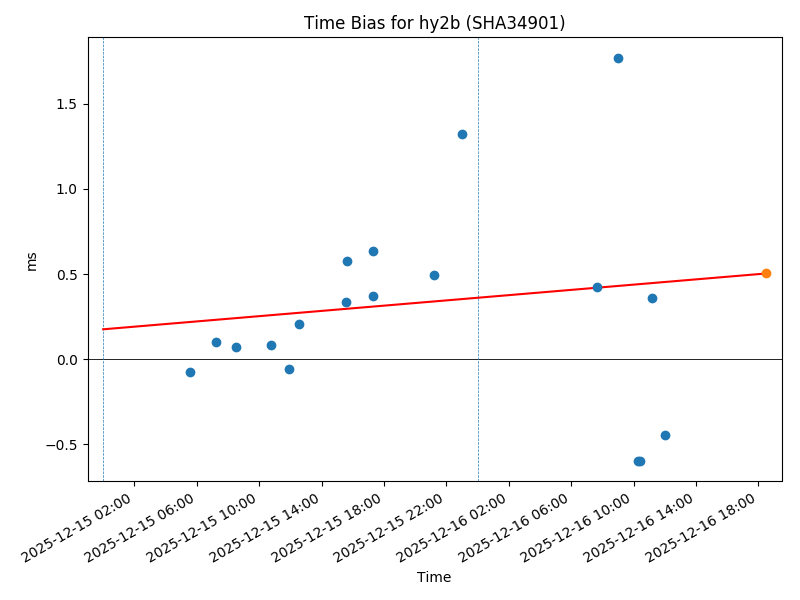Select the lowest blue points near -0.6 ms

point(639,461)
